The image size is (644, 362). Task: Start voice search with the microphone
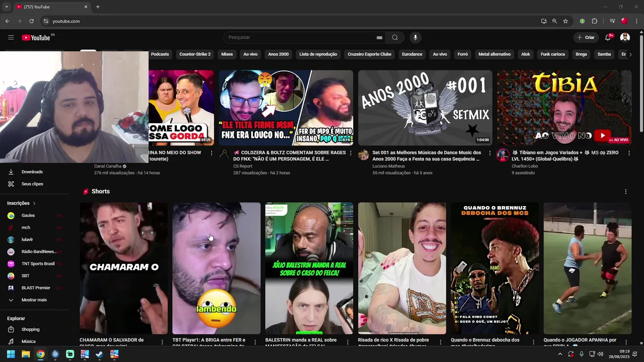coord(415,37)
